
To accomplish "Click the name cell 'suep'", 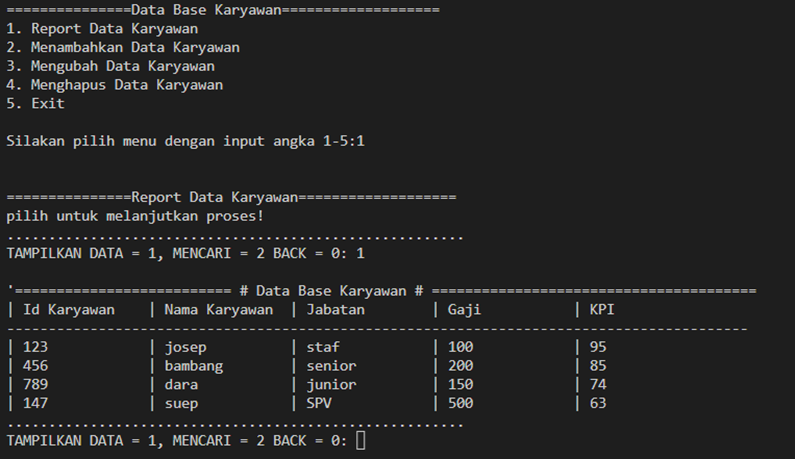I will 181,404.
